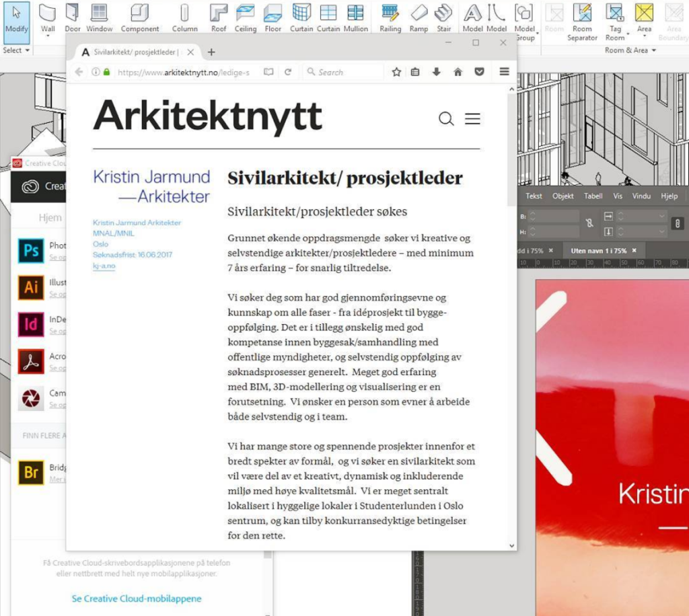This screenshot has height=616, width=689.
Task: Open the browser downloads arrow
Action: tap(436, 72)
